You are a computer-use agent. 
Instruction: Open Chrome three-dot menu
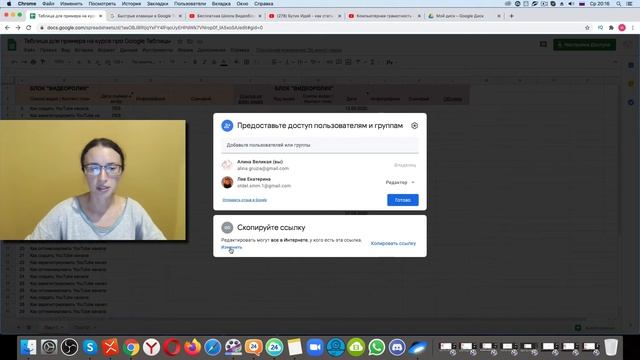point(633,28)
